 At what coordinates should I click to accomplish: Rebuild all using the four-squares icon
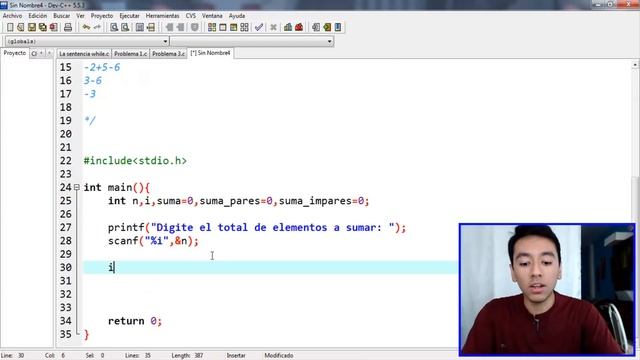(244, 27)
